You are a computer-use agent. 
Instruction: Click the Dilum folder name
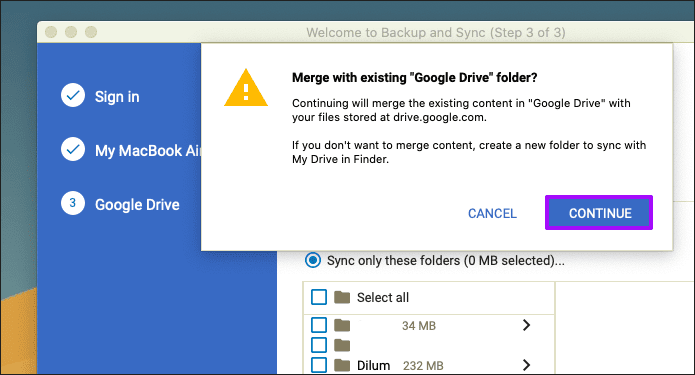(x=374, y=365)
